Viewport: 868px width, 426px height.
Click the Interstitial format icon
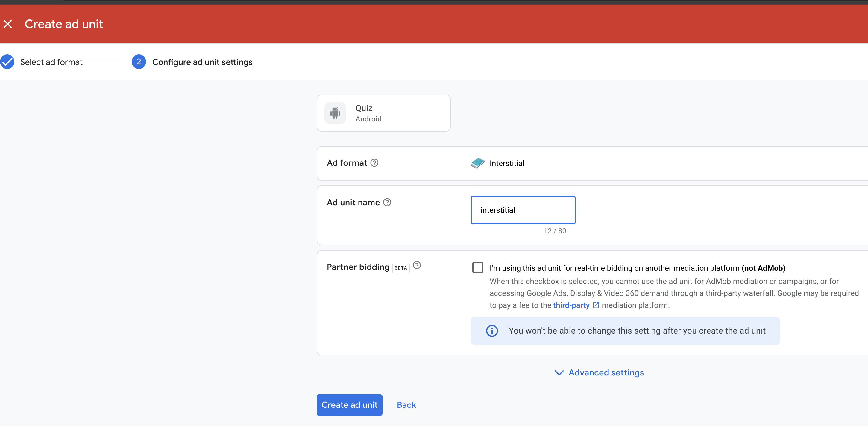pos(477,163)
